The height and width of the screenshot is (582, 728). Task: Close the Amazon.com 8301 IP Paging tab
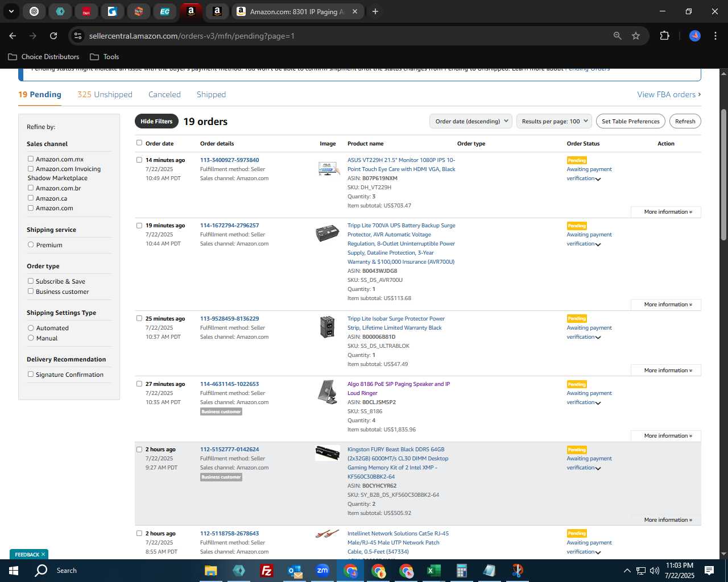pyautogui.click(x=355, y=11)
